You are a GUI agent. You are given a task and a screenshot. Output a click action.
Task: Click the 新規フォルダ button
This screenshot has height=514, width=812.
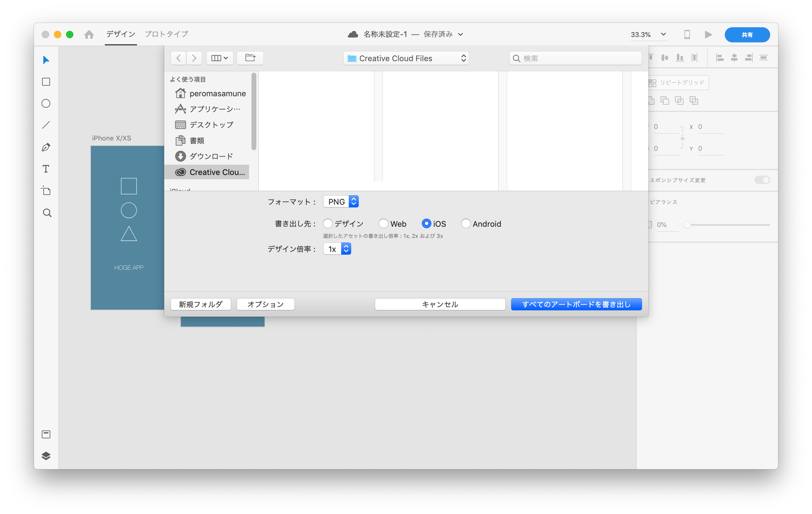pos(201,304)
